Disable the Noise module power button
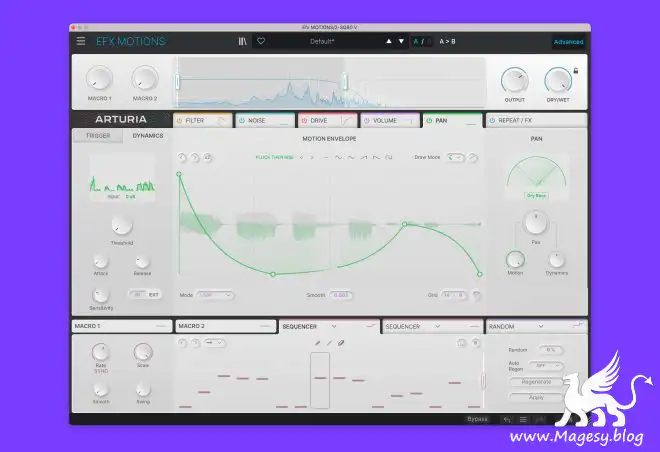This screenshot has height=452, width=660. click(x=243, y=120)
